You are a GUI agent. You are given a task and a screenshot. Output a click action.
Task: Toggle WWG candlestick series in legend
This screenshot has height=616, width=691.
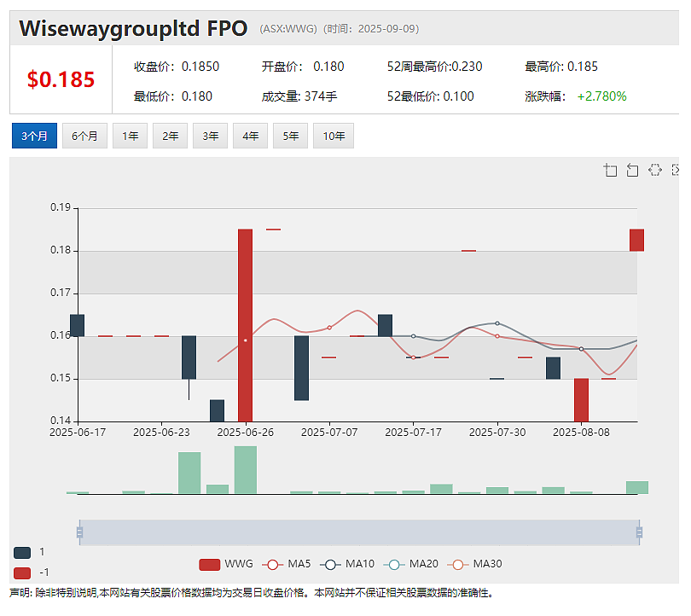pos(226,564)
